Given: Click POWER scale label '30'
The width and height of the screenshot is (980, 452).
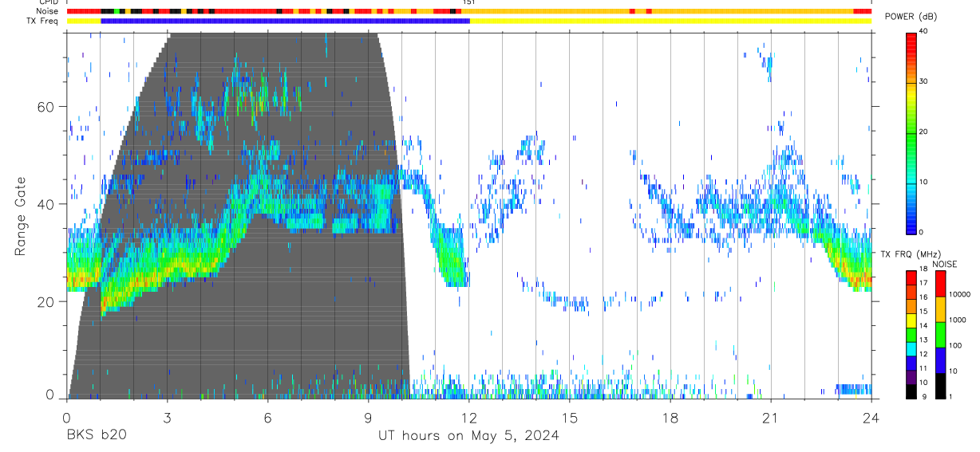Looking at the screenshot, I should (923, 81).
